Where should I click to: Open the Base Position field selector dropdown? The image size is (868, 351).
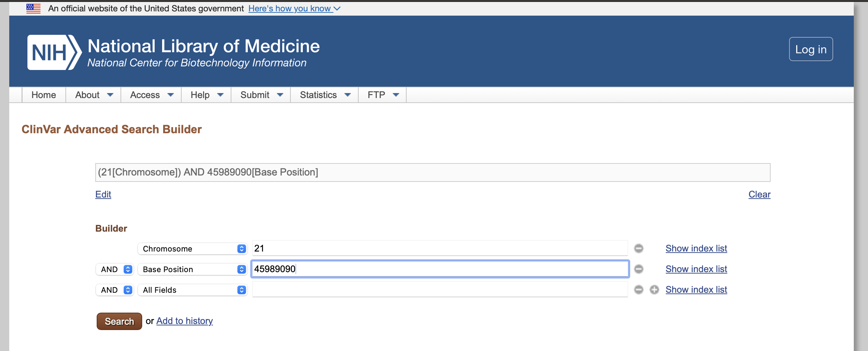pyautogui.click(x=192, y=269)
